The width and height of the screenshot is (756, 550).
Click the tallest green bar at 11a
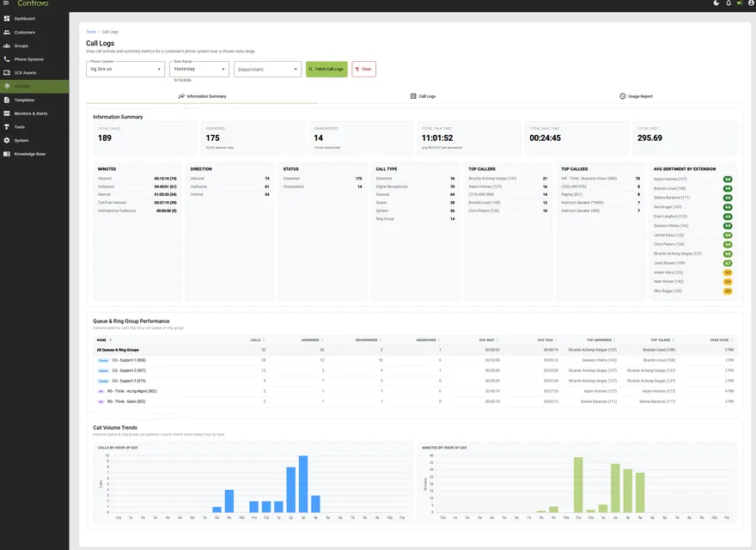(578, 485)
